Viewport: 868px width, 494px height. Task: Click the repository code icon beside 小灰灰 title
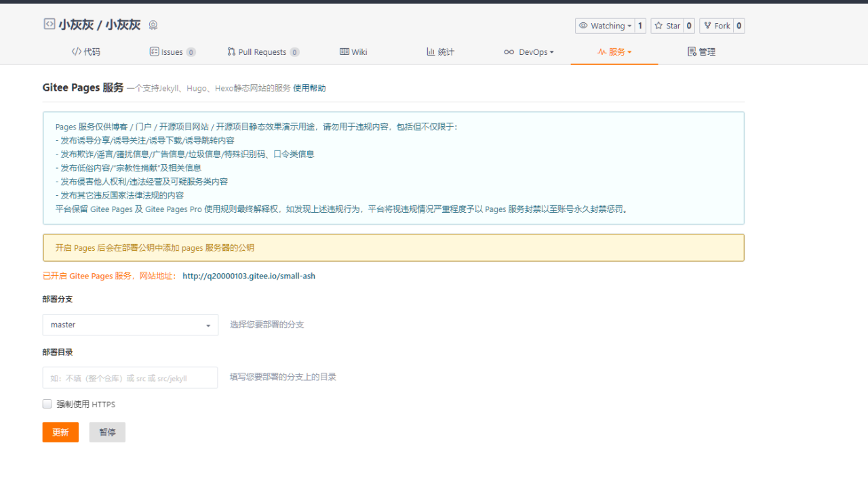pyautogui.click(x=49, y=24)
